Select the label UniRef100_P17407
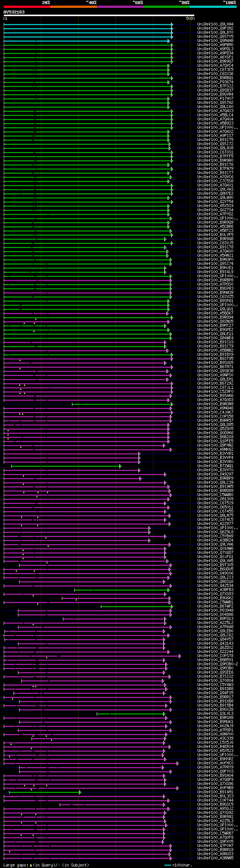The height and width of the screenshot is (868, 240). pyautogui.click(x=215, y=99)
